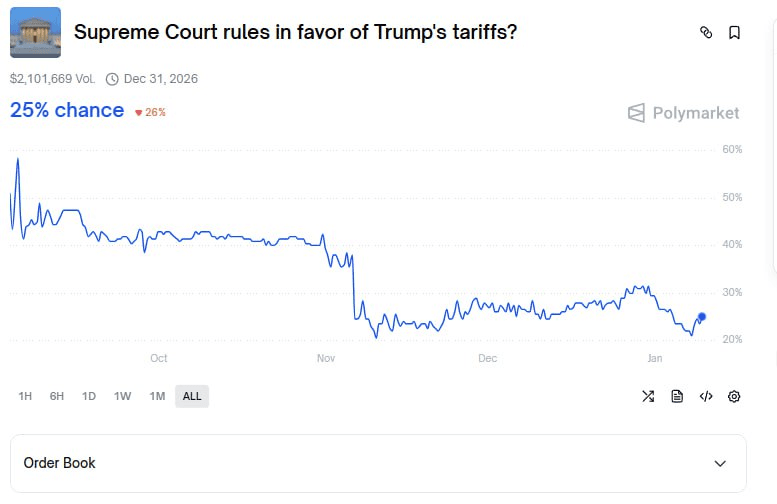Select the 1H time range
This screenshot has height=504, width=777.
click(x=25, y=396)
